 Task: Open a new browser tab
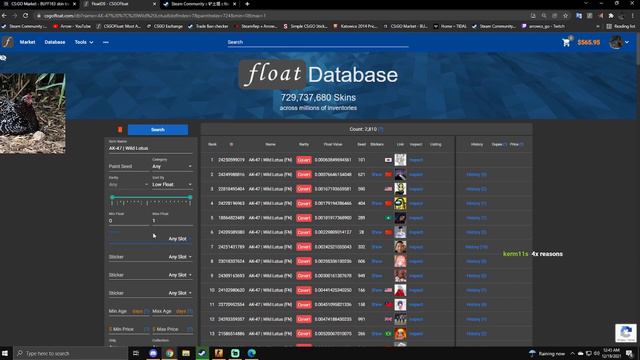(247, 4)
